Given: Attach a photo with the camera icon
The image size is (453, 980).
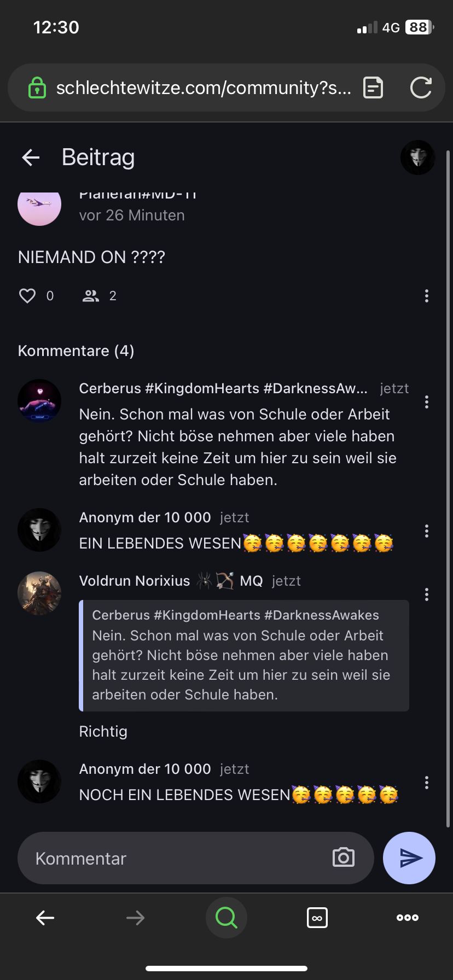Looking at the screenshot, I should tap(343, 857).
